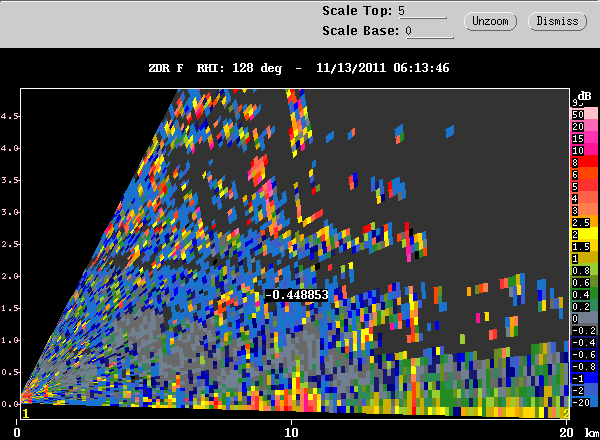This screenshot has width=600, height=440.
Task: Click the 3.0 height axis tick label
Action: tap(9, 212)
